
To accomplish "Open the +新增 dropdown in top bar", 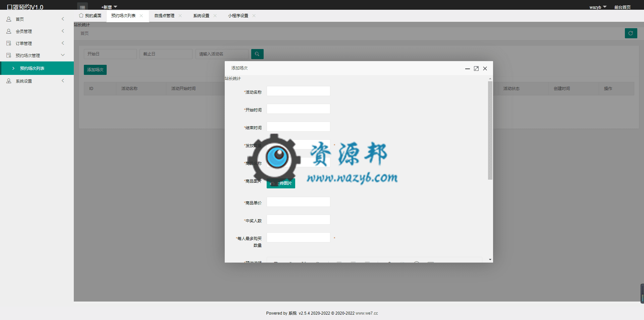I will (x=109, y=7).
